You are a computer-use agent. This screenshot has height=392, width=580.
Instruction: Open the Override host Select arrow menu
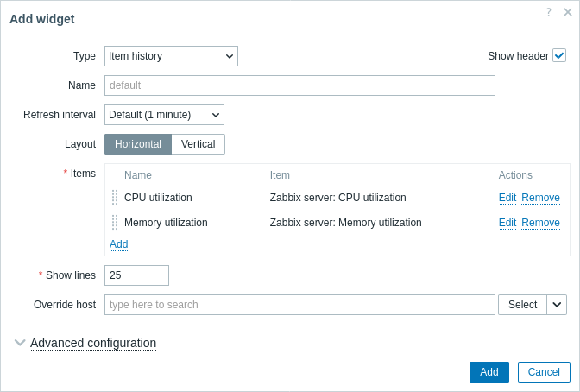pos(557,305)
